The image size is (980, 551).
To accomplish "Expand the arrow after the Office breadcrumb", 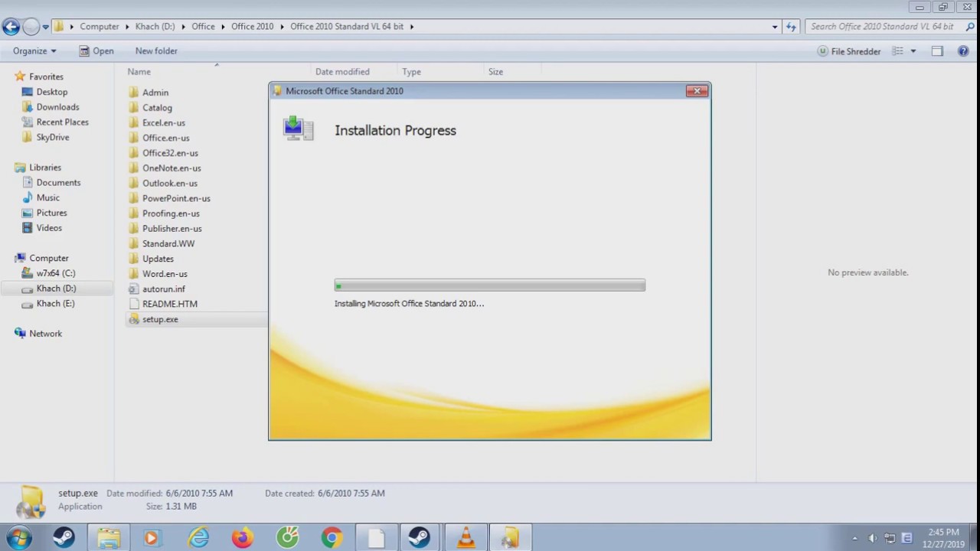I will click(x=223, y=27).
